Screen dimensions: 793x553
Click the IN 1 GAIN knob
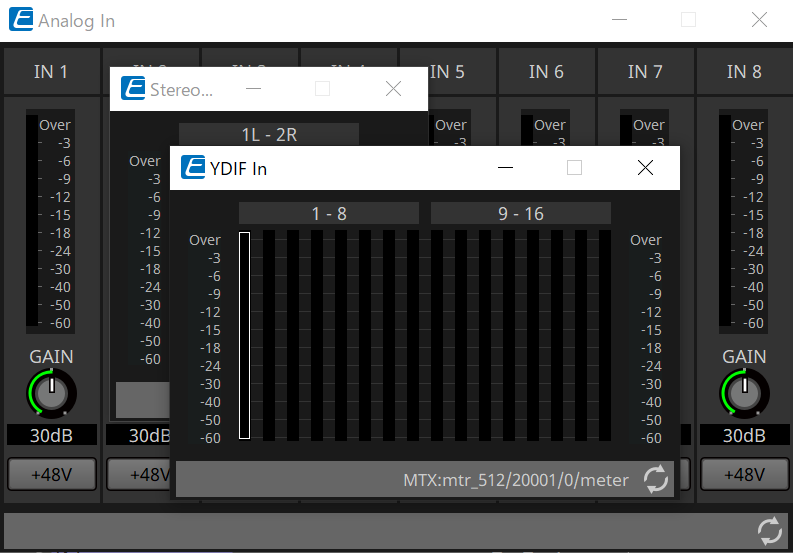[x=51, y=393]
